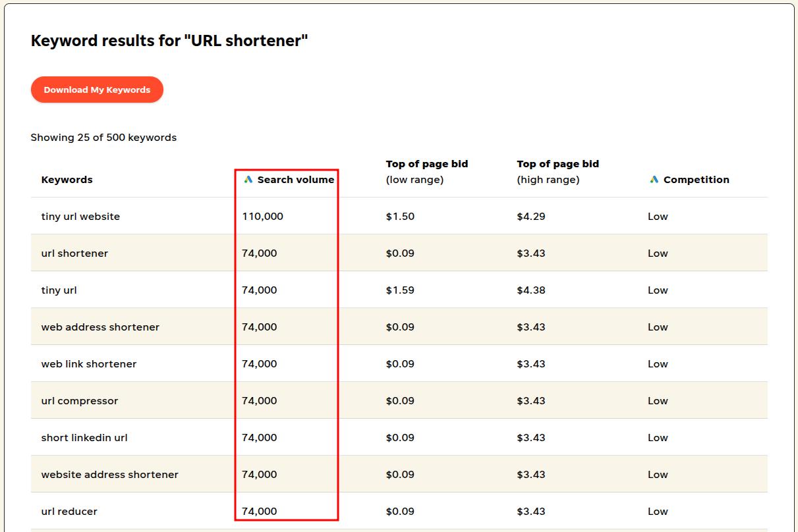The height and width of the screenshot is (532, 798).
Task: Select the keyword url reducer
Action: (x=69, y=511)
